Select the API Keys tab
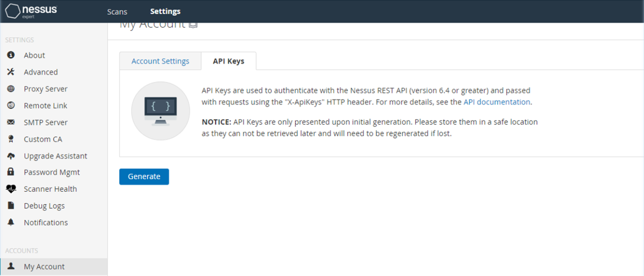The image size is (644, 276). 229,61
